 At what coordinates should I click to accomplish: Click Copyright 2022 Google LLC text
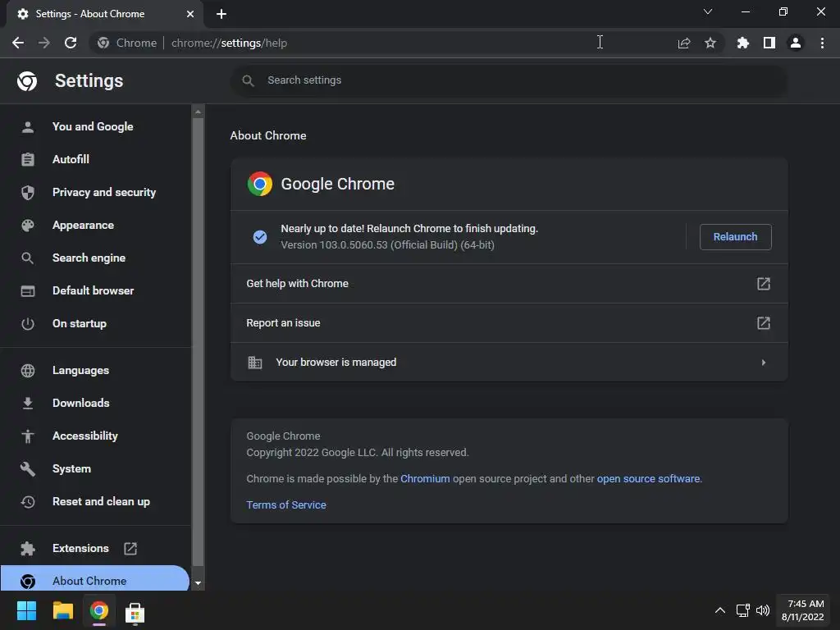pyautogui.click(x=358, y=453)
